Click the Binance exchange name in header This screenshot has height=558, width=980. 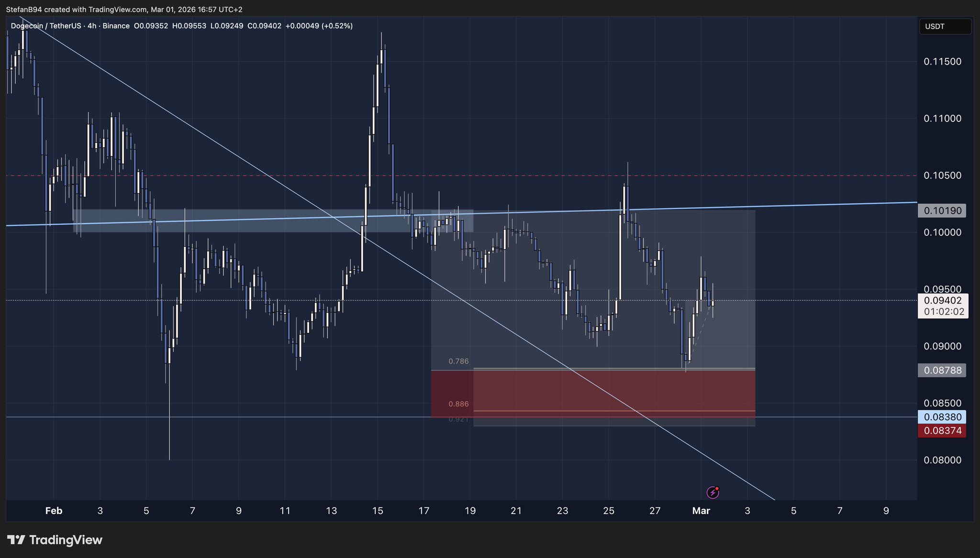pyautogui.click(x=116, y=26)
